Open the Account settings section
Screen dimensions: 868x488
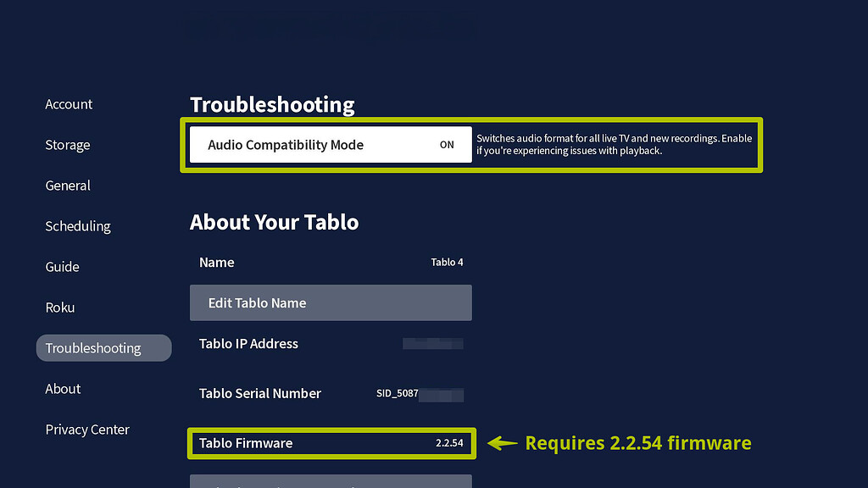(69, 104)
